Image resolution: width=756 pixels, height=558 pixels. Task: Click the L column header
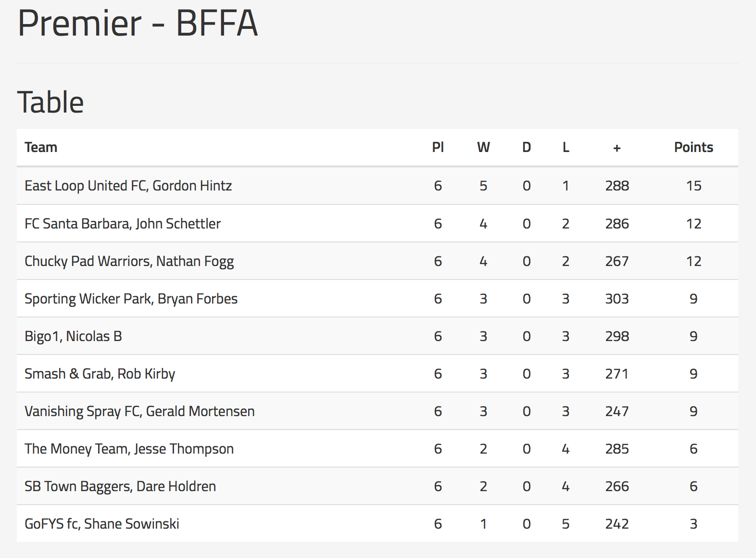pyautogui.click(x=566, y=147)
